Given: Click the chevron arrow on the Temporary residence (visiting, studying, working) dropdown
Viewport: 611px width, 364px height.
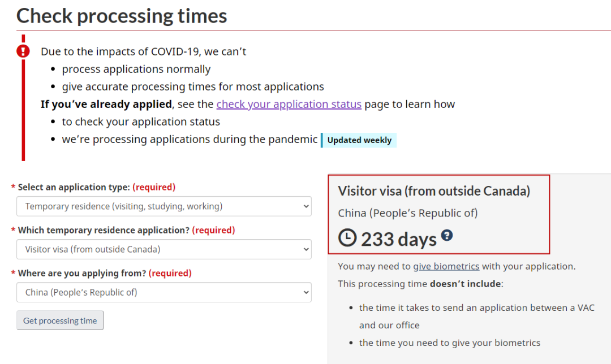Looking at the screenshot, I should click(306, 207).
